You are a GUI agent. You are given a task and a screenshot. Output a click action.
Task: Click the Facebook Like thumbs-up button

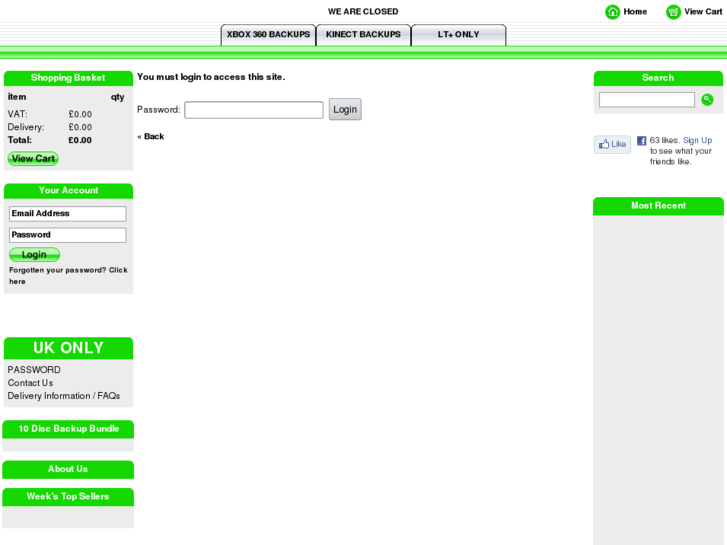click(x=612, y=144)
